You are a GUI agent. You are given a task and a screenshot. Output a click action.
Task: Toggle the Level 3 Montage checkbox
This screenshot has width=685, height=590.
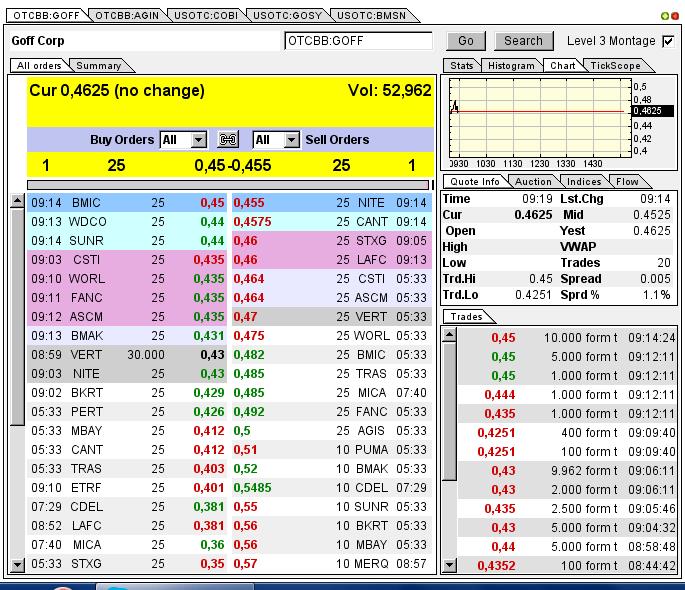(x=668, y=41)
